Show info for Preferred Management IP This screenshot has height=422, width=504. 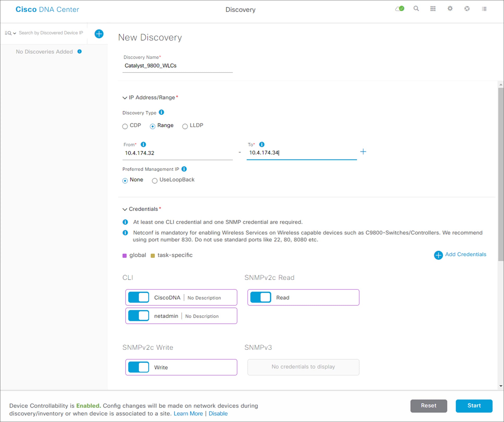coord(184,169)
